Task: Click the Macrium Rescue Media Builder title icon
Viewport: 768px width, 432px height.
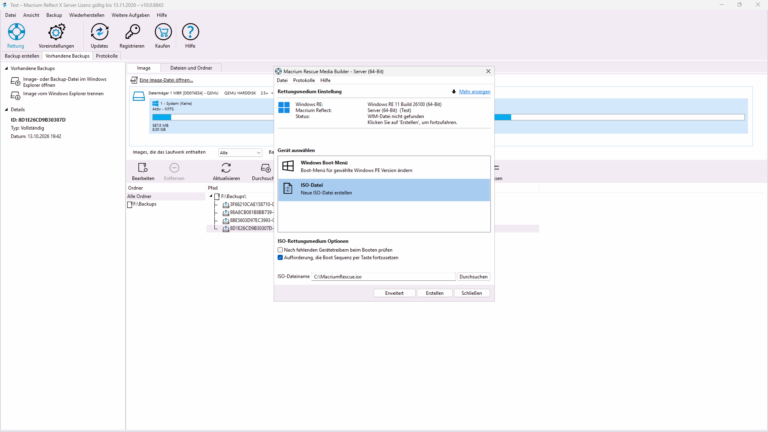Action: (278, 72)
